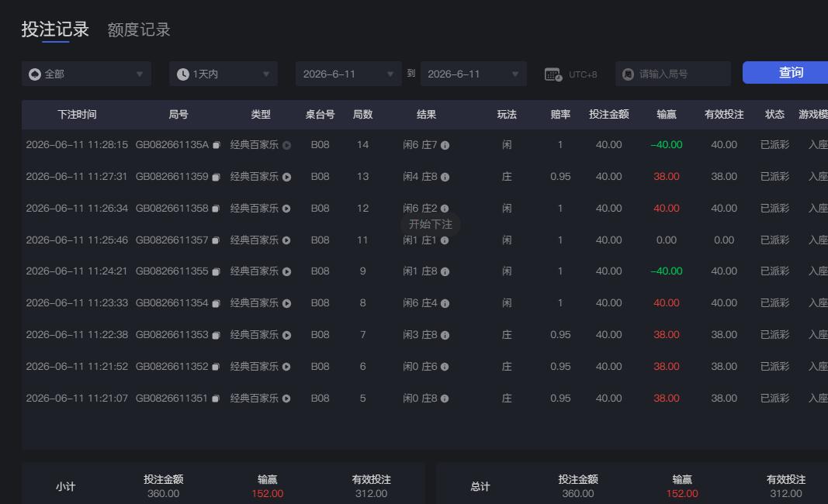Image resolution: width=828 pixels, height=504 pixels.
Task: Click the 局号 column header
Action: coord(178,115)
